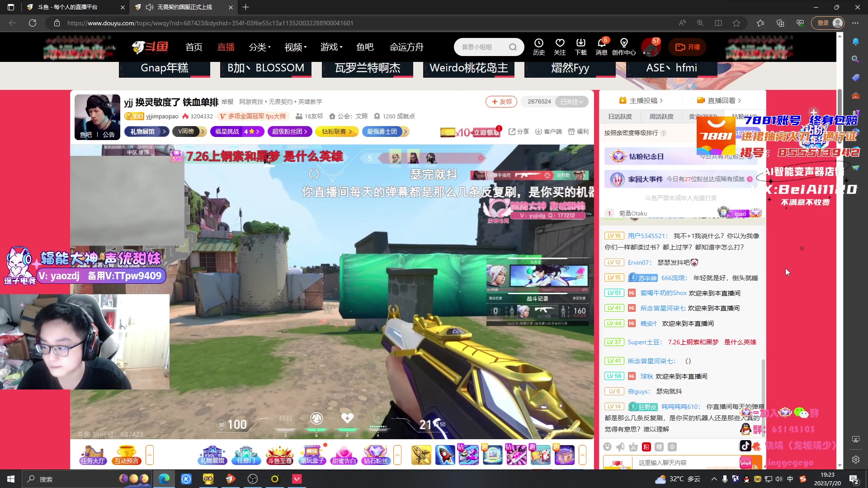The width and height of the screenshot is (868, 488).
Task: Click the Douyu logo
Action: (150, 47)
